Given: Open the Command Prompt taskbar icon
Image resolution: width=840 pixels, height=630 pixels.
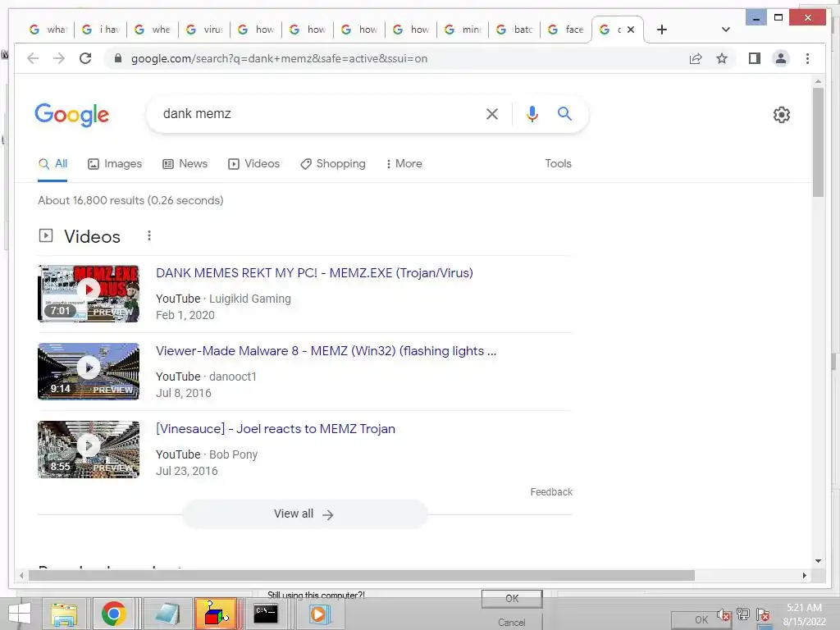Looking at the screenshot, I should pyautogui.click(x=266, y=614).
